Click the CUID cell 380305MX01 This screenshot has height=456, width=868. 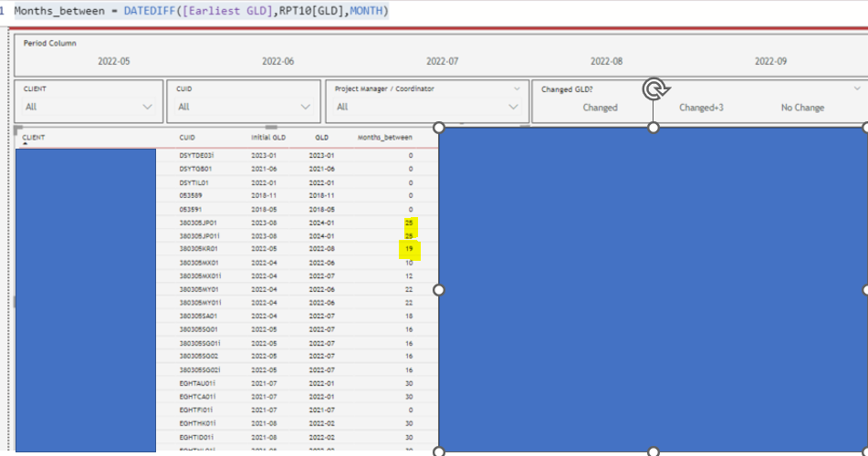[x=199, y=263]
